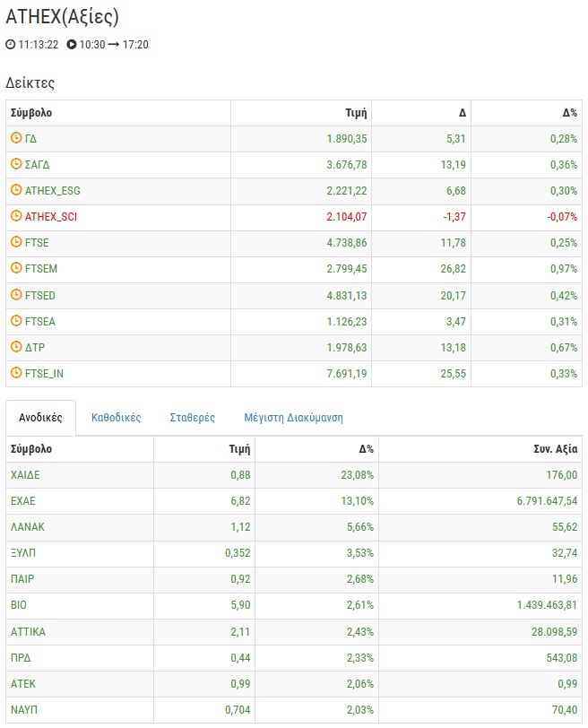Select the Μέγιστη Διακύμανση tab

pyautogui.click(x=293, y=418)
